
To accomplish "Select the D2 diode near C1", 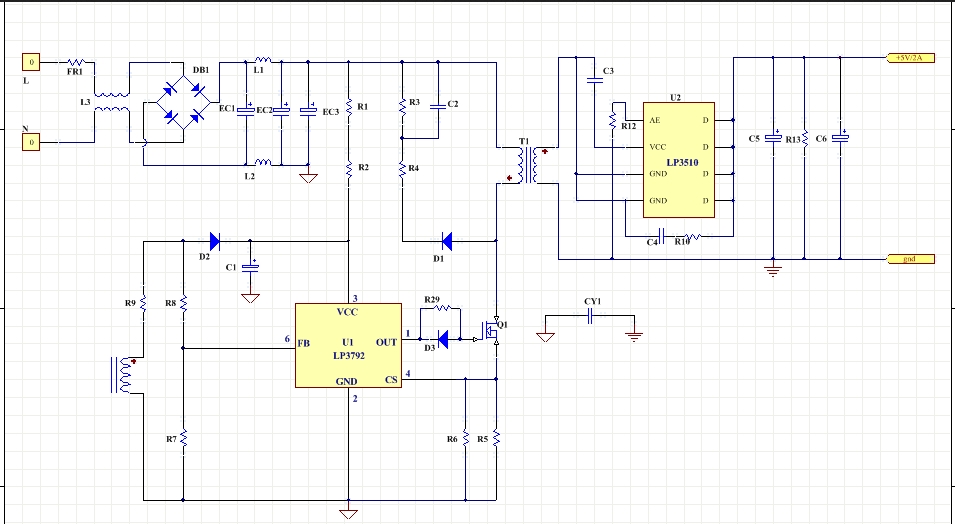I will [214, 240].
